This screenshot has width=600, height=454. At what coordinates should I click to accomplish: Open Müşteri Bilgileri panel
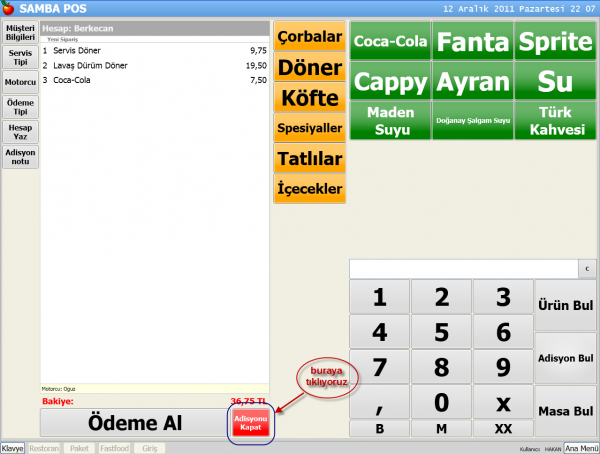[20, 33]
